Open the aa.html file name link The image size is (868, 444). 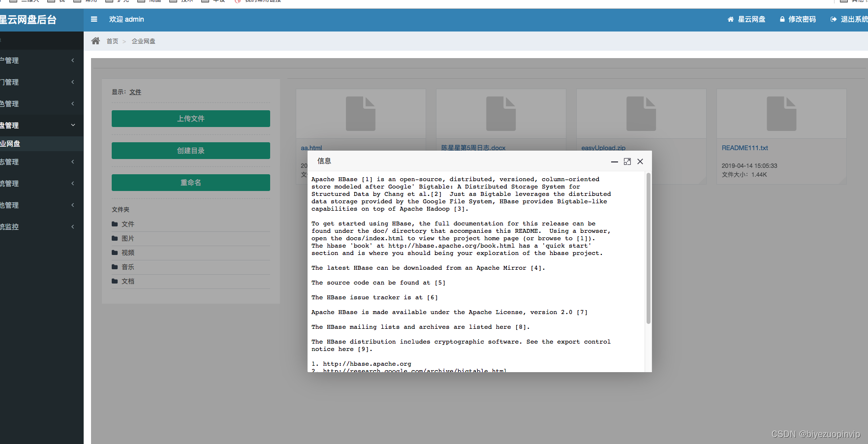311,148
